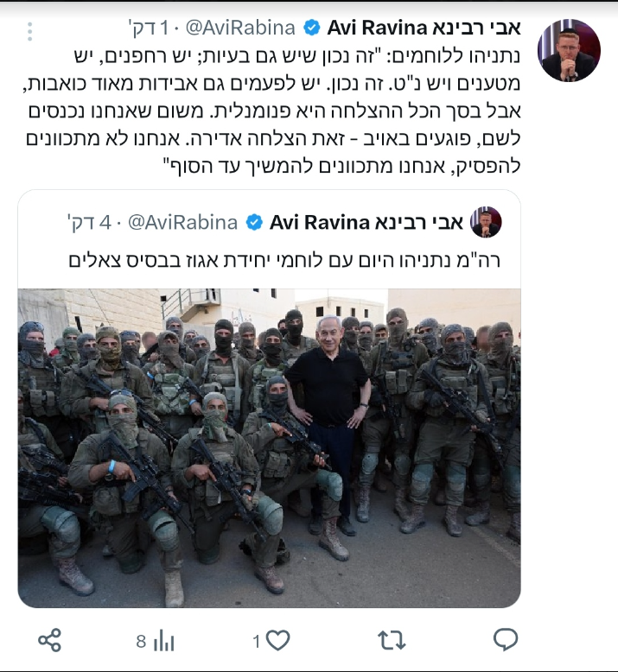Open the main tweet text body
Image resolution: width=618 pixels, height=672 pixels.
click(272, 111)
